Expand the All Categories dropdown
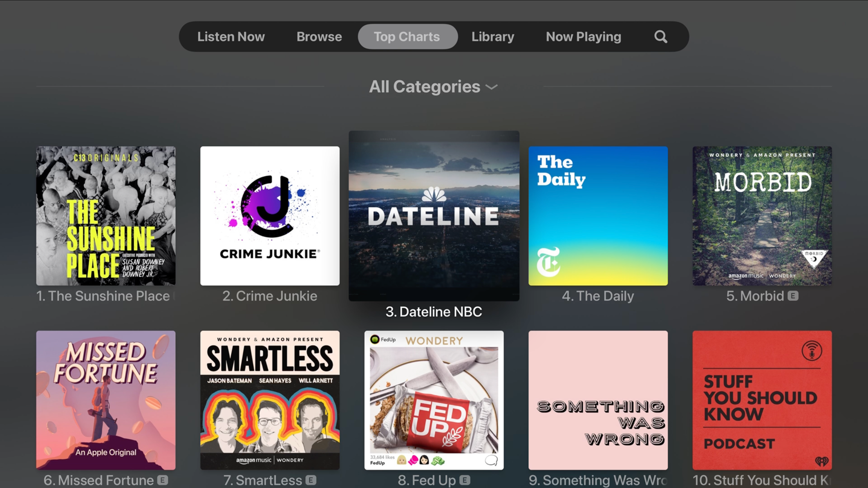The image size is (868, 488). (x=434, y=87)
